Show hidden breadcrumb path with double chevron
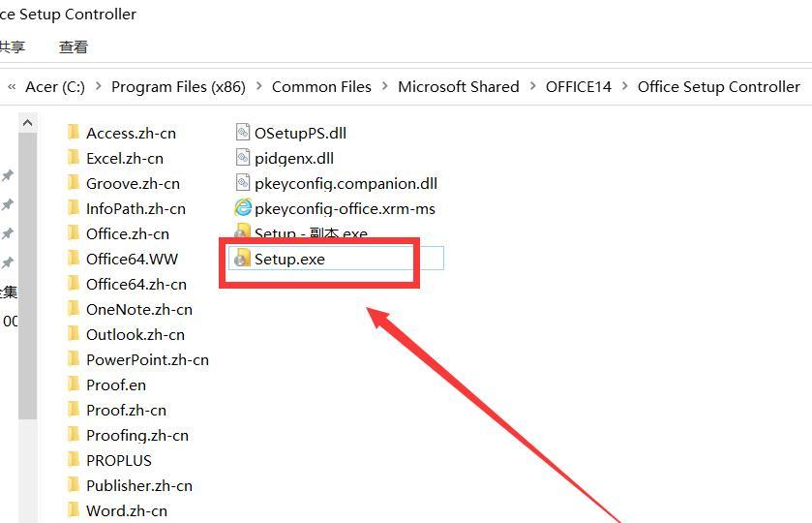Image resolution: width=812 pixels, height=523 pixels. (x=12, y=86)
